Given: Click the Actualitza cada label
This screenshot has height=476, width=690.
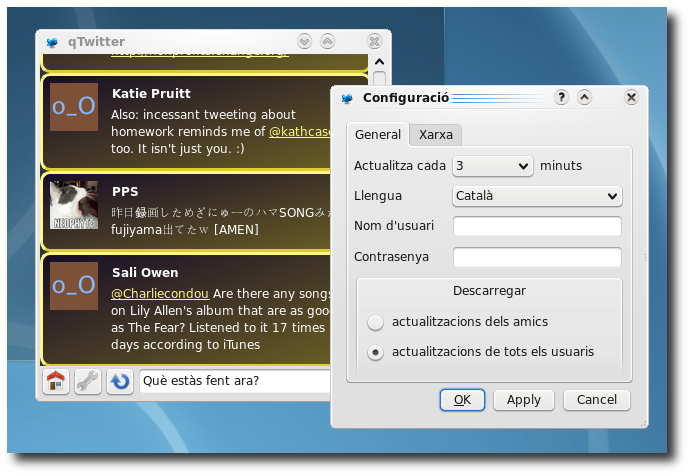Looking at the screenshot, I should (400, 166).
